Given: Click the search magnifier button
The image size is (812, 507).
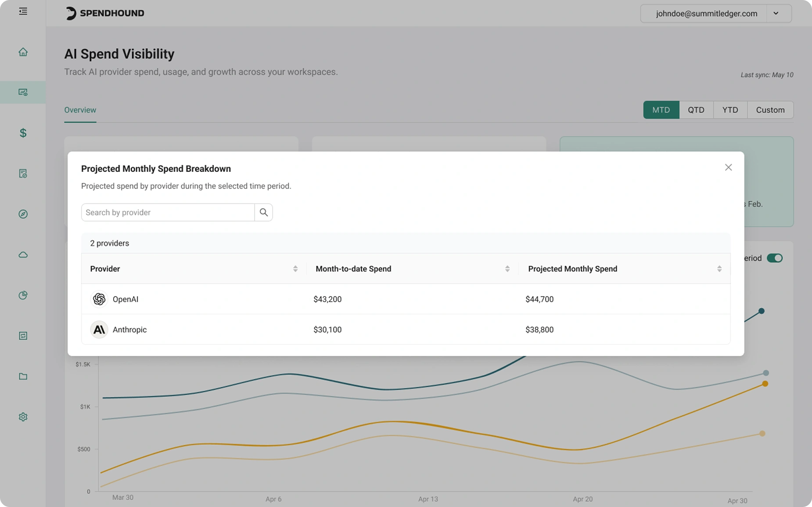Looking at the screenshot, I should pyautogui.click(x=263, y=212).
